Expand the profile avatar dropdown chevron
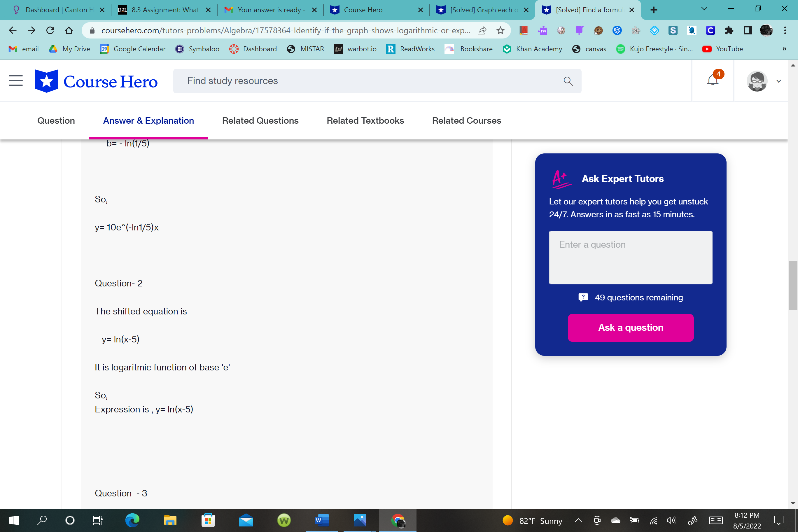This screenshot has height=532, width=798. coord(779,81)
